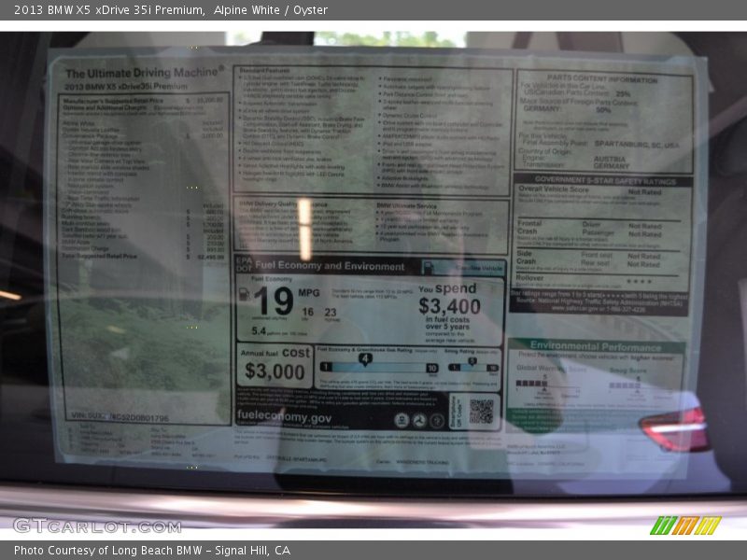Click the 'Overall Vehicle Score' label
747x560 pixels.
(x=554, y=189)
